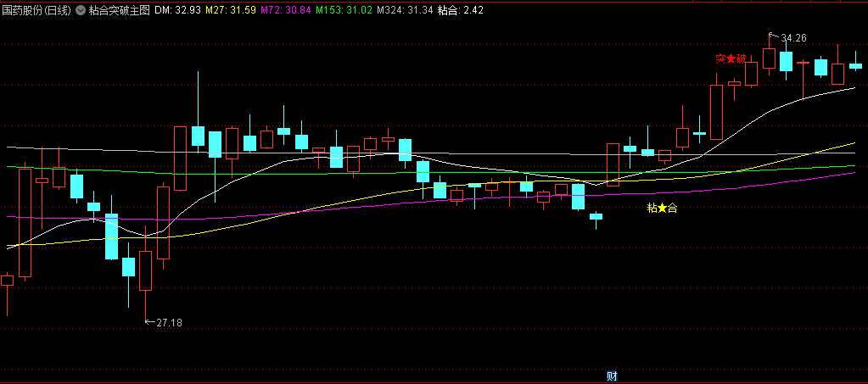Screen dimensions: 868x384
Task: Click the red candlestick with the 27.18 low
Action: [145, 270]
